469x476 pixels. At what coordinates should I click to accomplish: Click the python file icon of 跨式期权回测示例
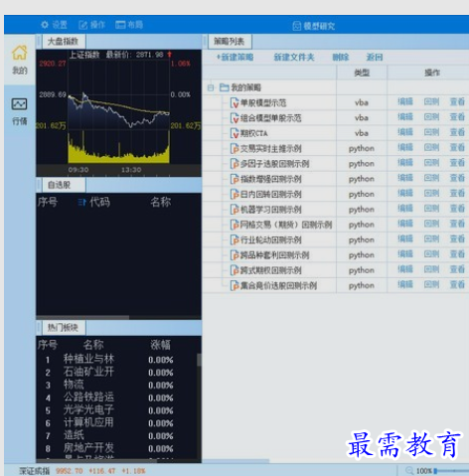(234, 270)
